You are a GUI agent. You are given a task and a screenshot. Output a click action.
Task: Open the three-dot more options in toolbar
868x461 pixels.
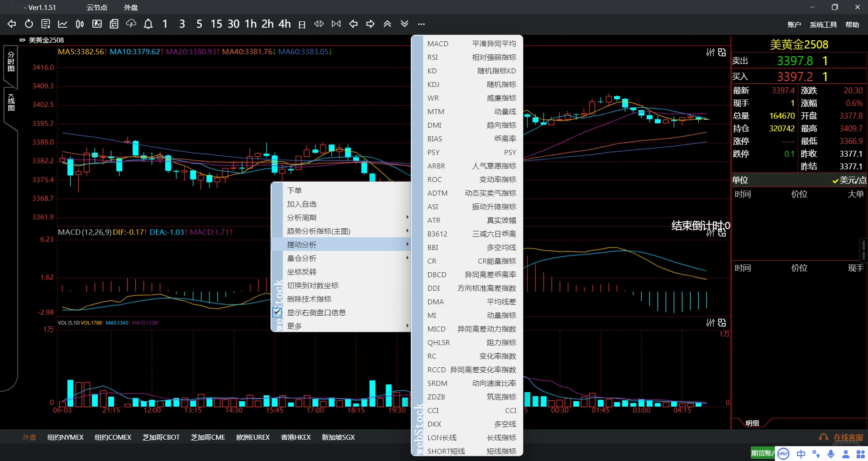[x=421, y=24]
